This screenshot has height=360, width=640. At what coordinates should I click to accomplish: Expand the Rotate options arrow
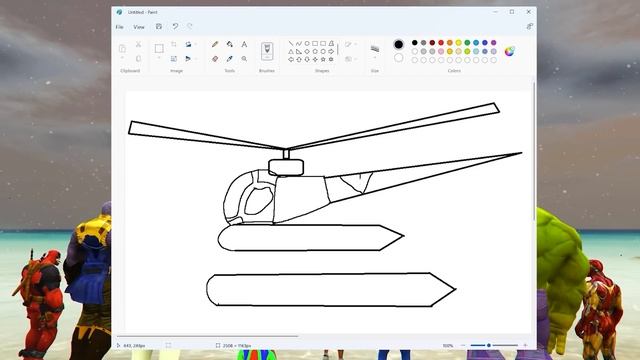coord(196,44)
